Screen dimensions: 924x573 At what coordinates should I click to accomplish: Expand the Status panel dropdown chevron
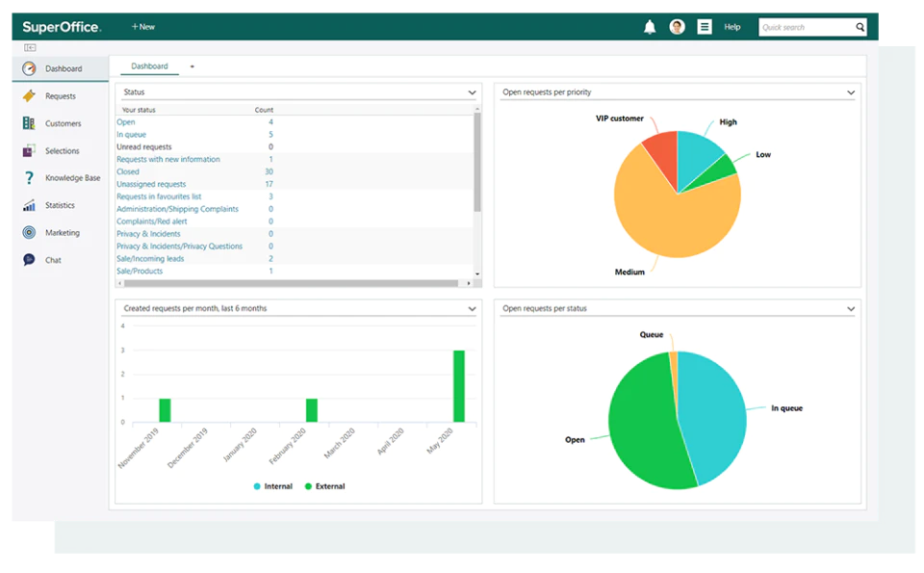click(x=472, y=92)
